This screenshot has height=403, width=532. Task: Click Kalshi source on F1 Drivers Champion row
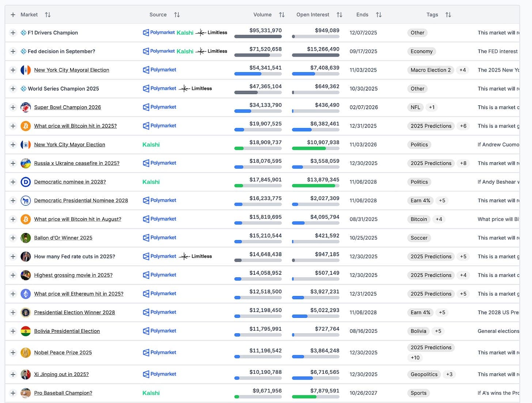185,33
